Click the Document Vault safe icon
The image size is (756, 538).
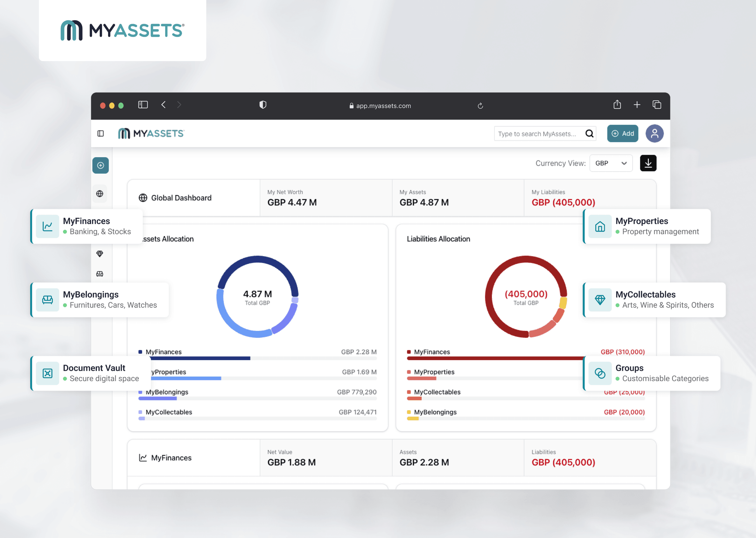[x=47, y=373]
